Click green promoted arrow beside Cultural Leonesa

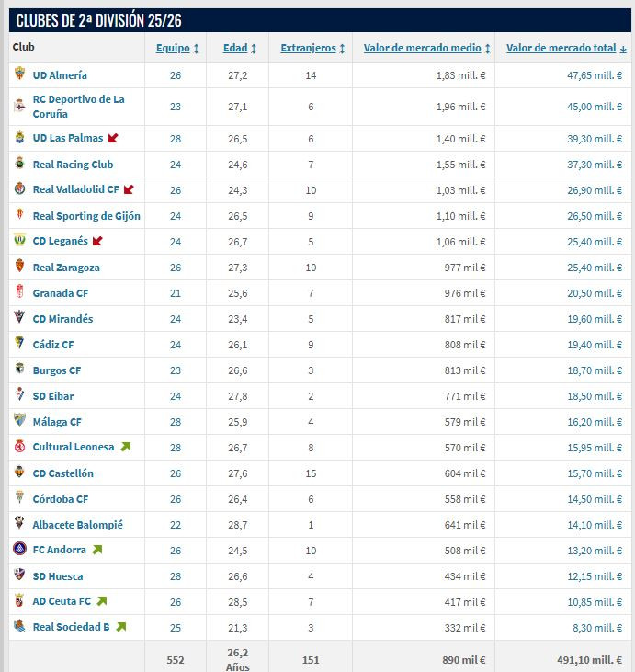[x=126, y=447]
